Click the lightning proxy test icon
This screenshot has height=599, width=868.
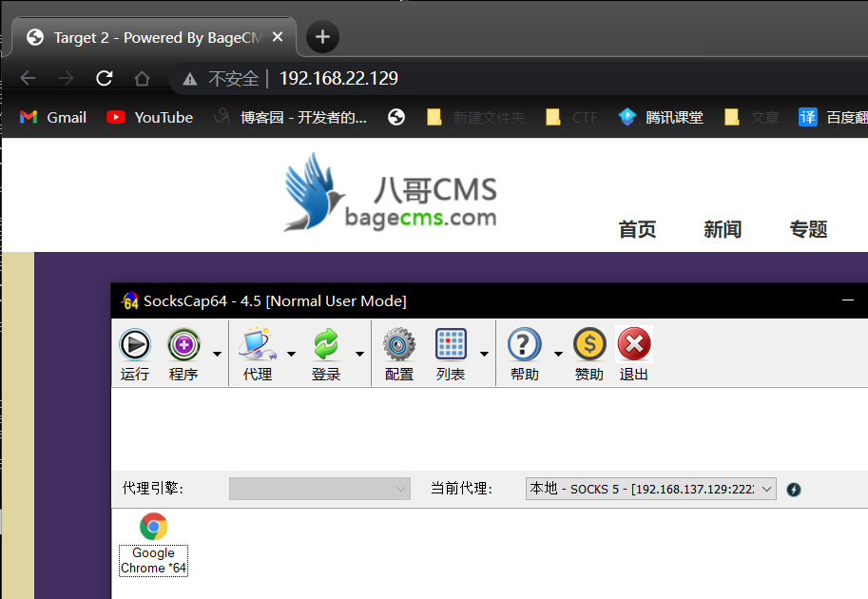click(794, 490)
